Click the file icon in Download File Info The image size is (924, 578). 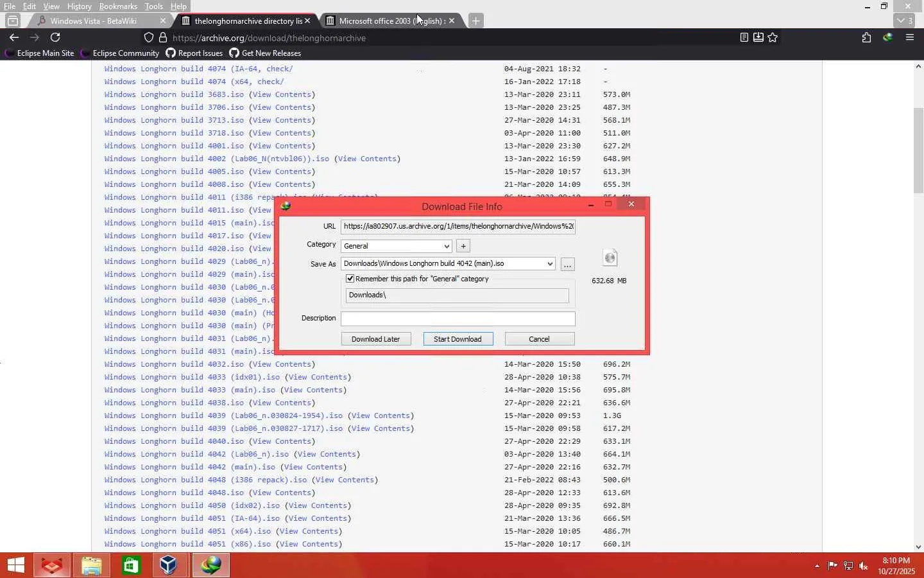[610, 258]
